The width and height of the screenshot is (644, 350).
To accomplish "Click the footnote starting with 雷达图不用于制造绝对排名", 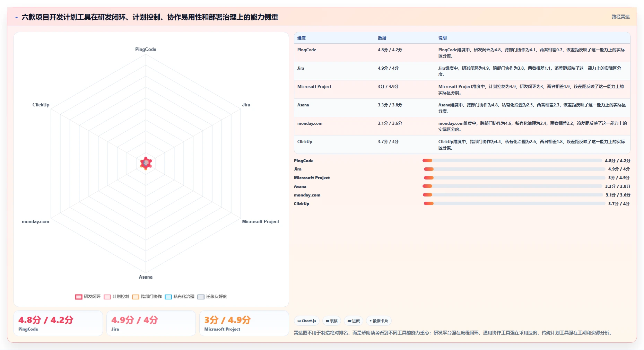I will point(454,333).
